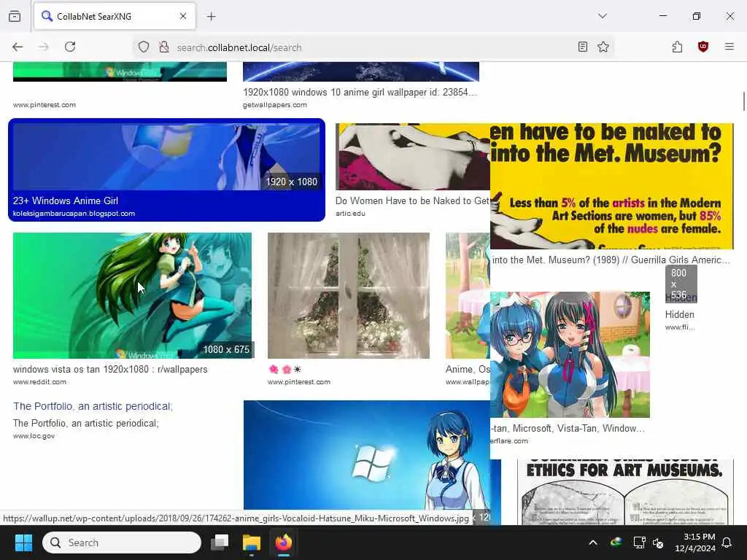This screenshot has width=747, height=560.
Task: Open the window with curtains thumbnail
Action: 348,295
